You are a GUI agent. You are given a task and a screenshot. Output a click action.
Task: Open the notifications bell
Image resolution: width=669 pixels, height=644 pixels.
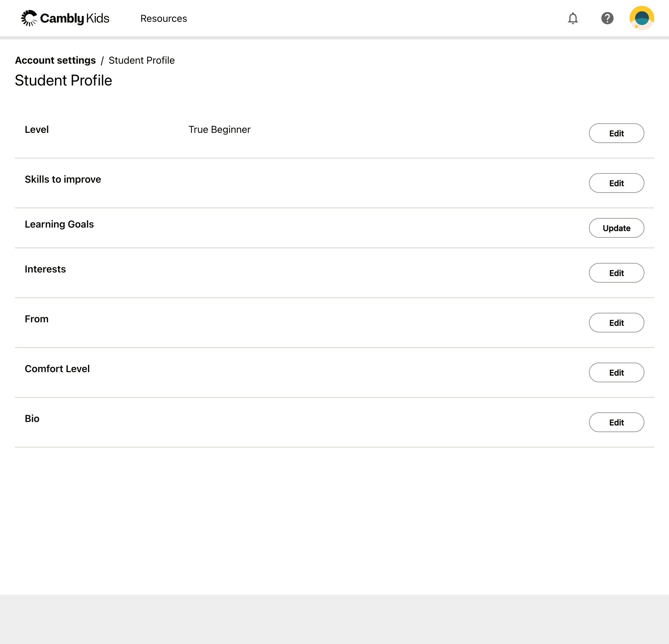coord(573,18)
